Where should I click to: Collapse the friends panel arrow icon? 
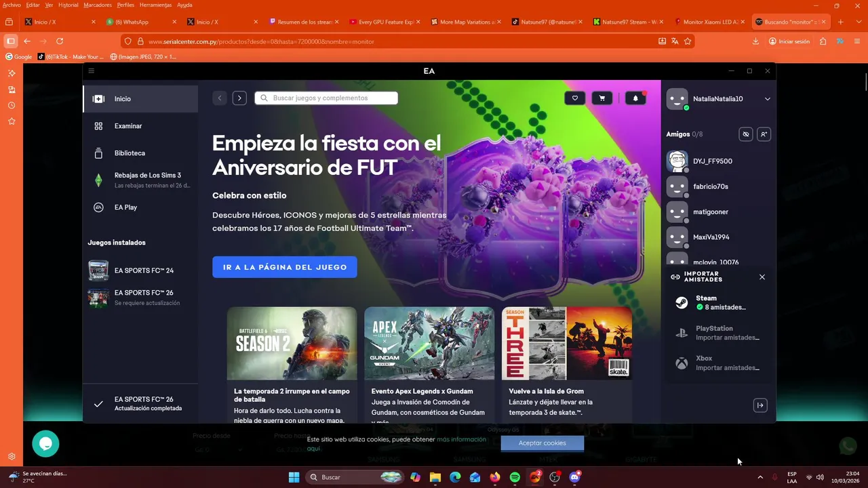[760, 405]
